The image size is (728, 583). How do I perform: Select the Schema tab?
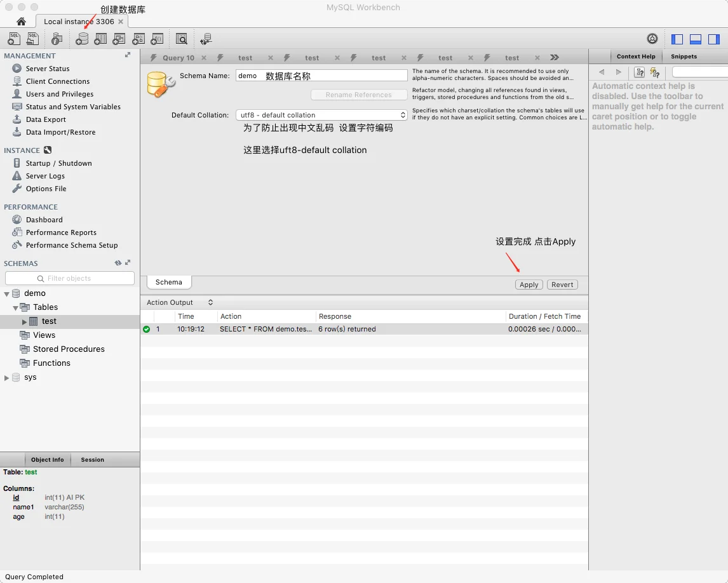pos(168,282)
